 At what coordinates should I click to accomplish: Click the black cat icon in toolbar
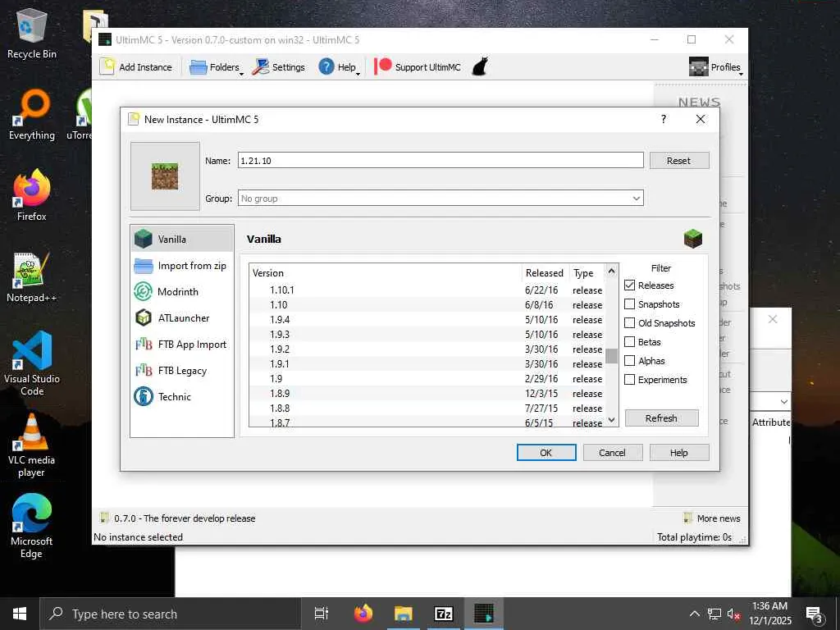(x=480, y=67)
